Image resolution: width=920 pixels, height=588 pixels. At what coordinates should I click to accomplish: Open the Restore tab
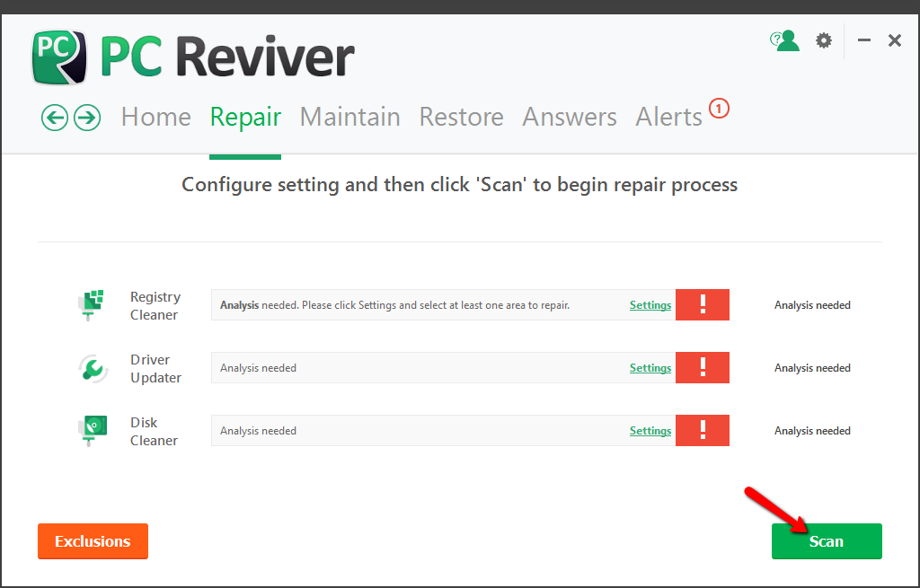[461, 117]
